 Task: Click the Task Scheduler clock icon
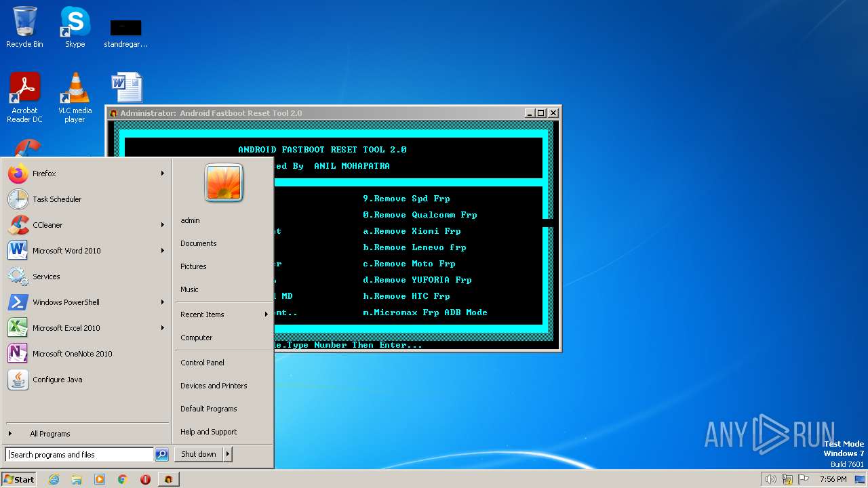point(18,199)
